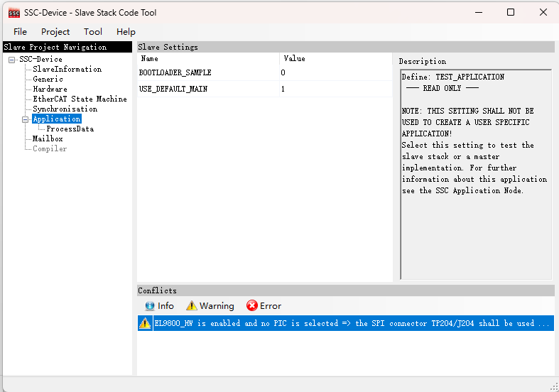Click the Name column header
The height and width of the screenshot is (392, 559).
click(x=208, y=59)
